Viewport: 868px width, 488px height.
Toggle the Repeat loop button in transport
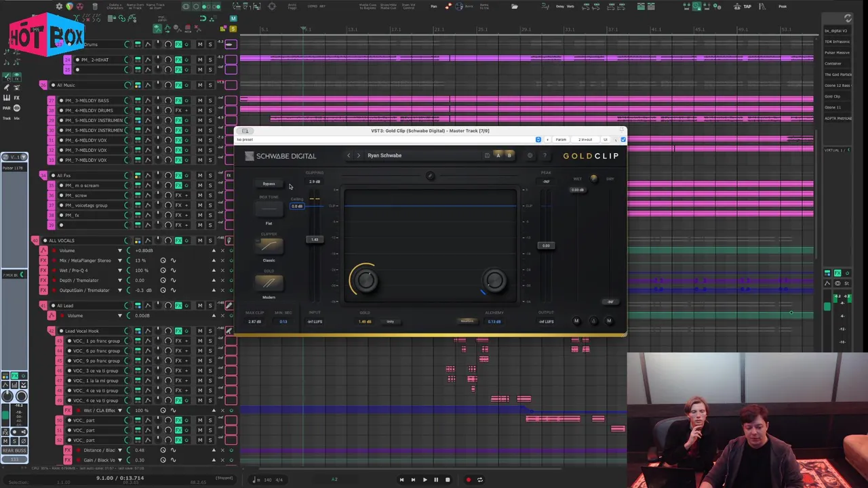click(479, 480)
